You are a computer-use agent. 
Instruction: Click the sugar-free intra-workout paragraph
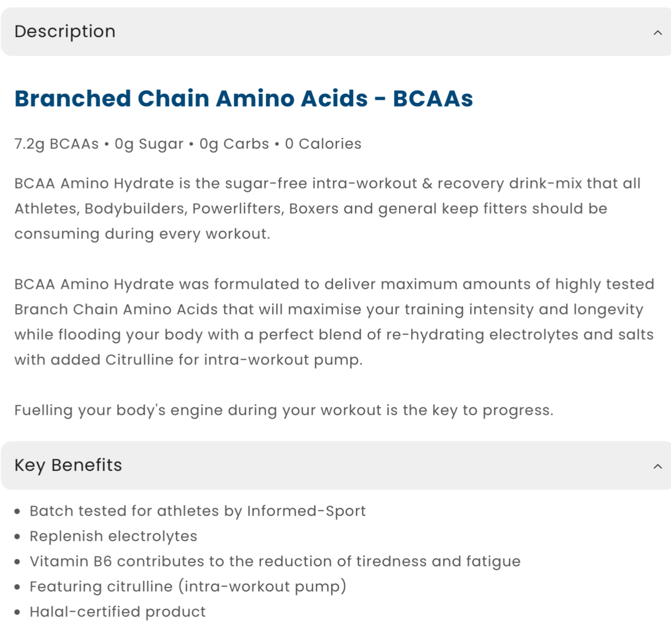pos(327,209)
